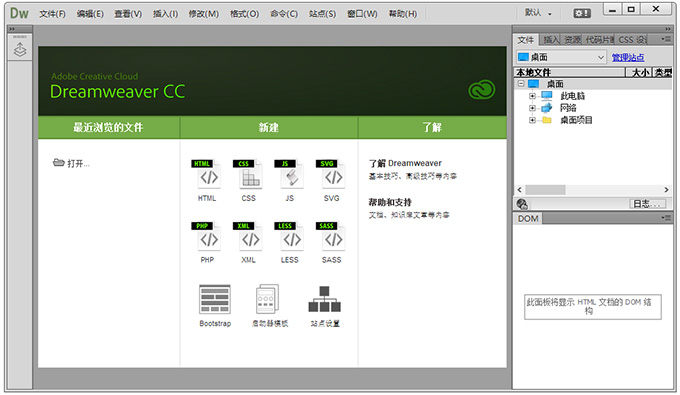Expand the 网络 tree node
The width and height of the screenshot is (680, 395).
pos(532,108)
